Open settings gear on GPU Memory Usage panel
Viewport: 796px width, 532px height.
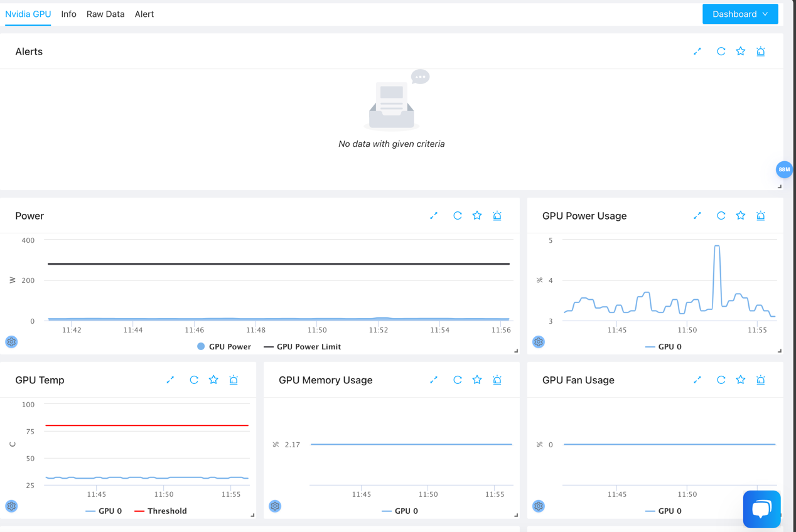(275, 506)
